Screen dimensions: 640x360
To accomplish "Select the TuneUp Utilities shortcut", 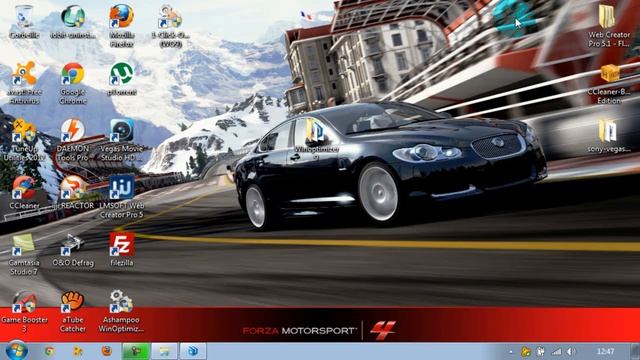I will click(x=24, y=140).
